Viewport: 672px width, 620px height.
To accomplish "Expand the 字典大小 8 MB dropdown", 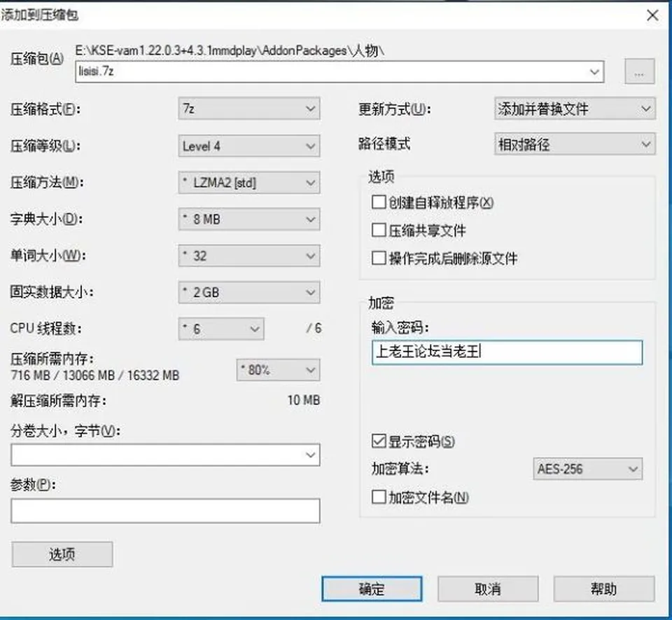I will (249, 219).
